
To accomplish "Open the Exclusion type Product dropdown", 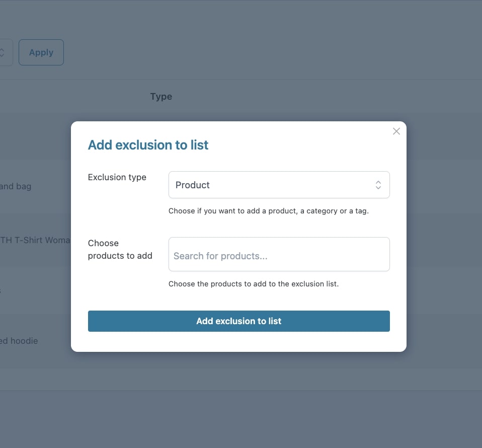I will click(279, 185).
